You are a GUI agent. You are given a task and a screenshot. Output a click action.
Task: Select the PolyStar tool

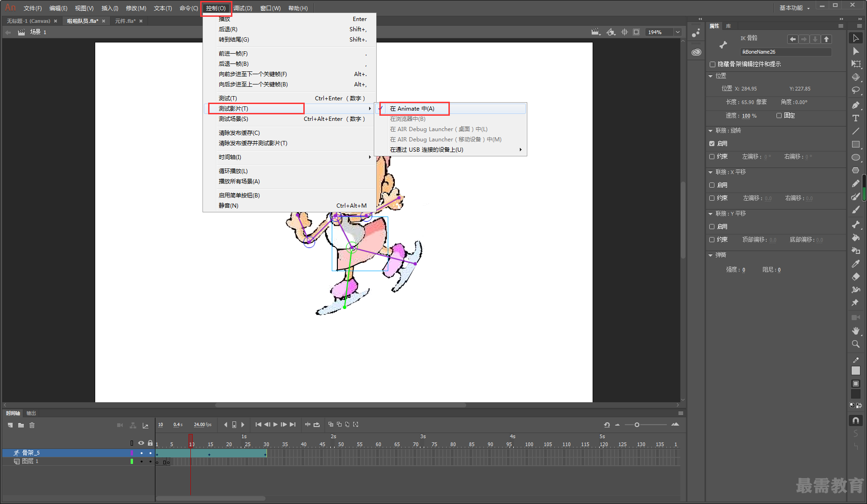tap(855, 170)
